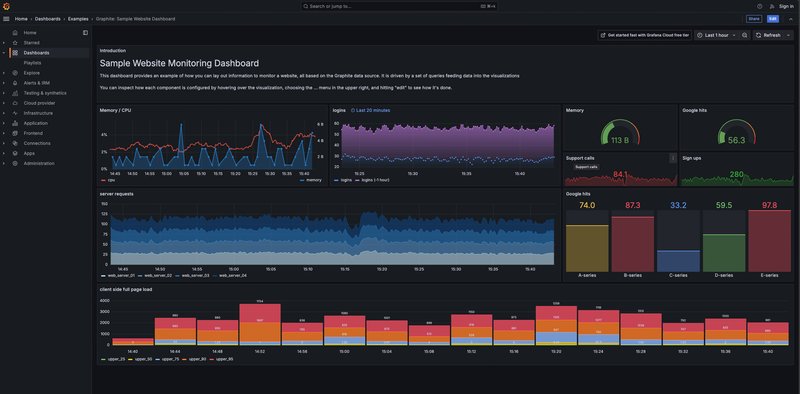Open the news feed icon
800x394 pixels.
click(x=772, y=6)
